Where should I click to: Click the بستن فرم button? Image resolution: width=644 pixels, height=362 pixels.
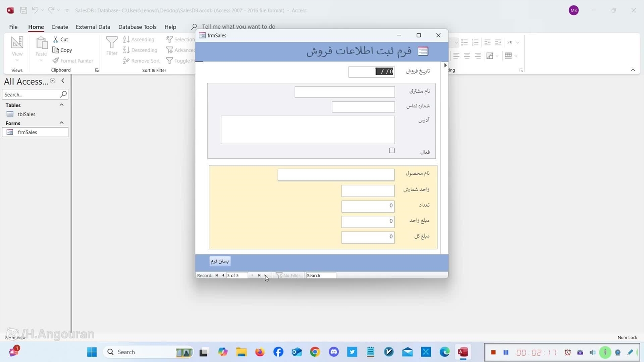[x=220, y=261]
